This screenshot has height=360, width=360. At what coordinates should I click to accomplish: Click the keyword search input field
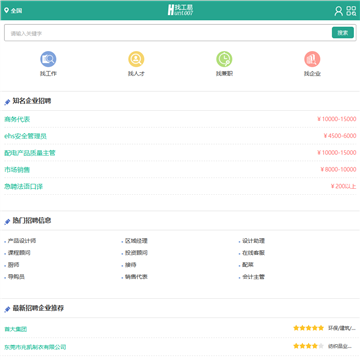[x=168, y=33]
